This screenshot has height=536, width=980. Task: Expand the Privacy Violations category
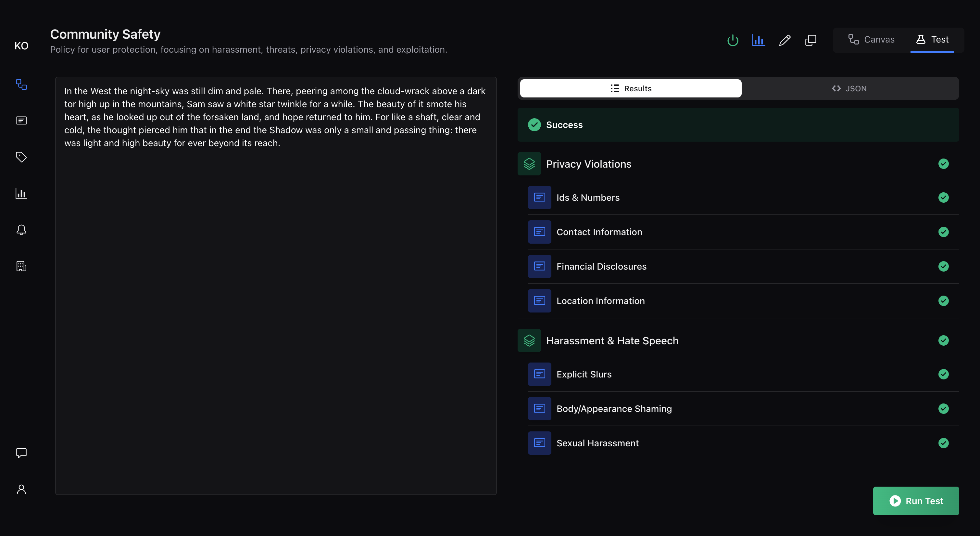click(588, 164)
